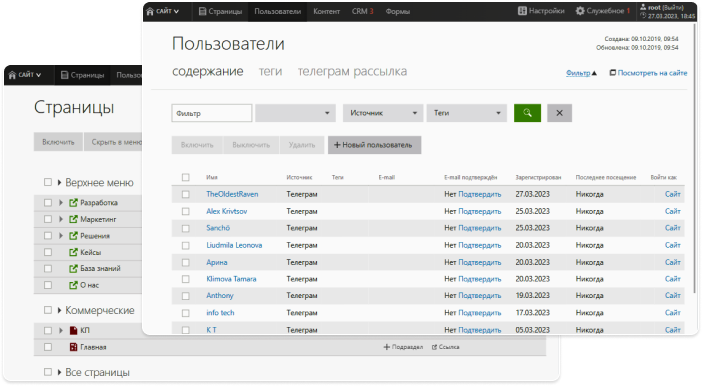Expand the Верхнее меню tree group
Image resolution: width=702 pixels, height=386 pixels.
coord(59,183)
